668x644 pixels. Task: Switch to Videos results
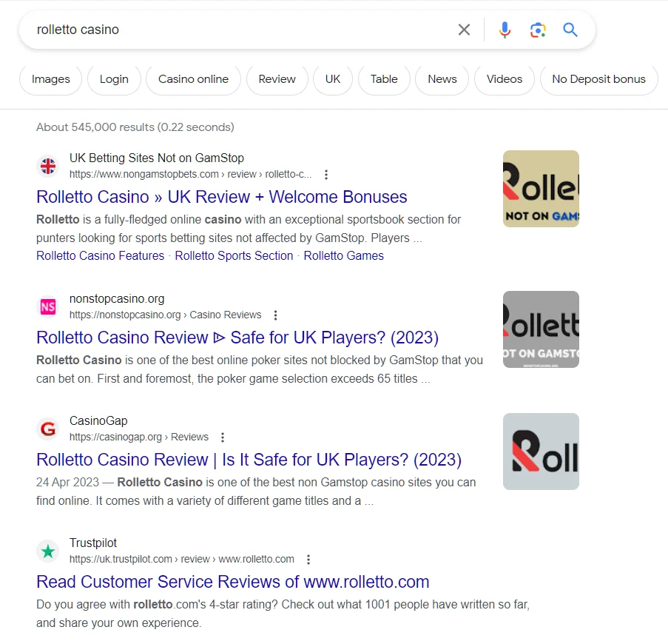click(505, 79)
